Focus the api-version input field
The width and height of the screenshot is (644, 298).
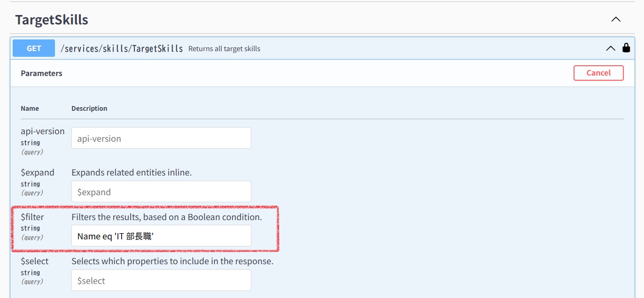[x=161, y=138]
